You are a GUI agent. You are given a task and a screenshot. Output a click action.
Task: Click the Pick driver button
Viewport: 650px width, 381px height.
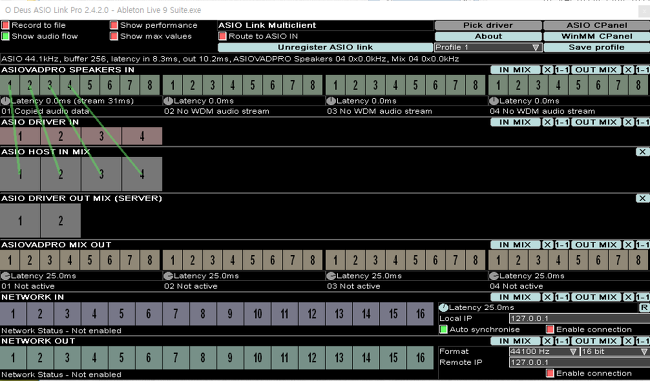tap(488, 25)
